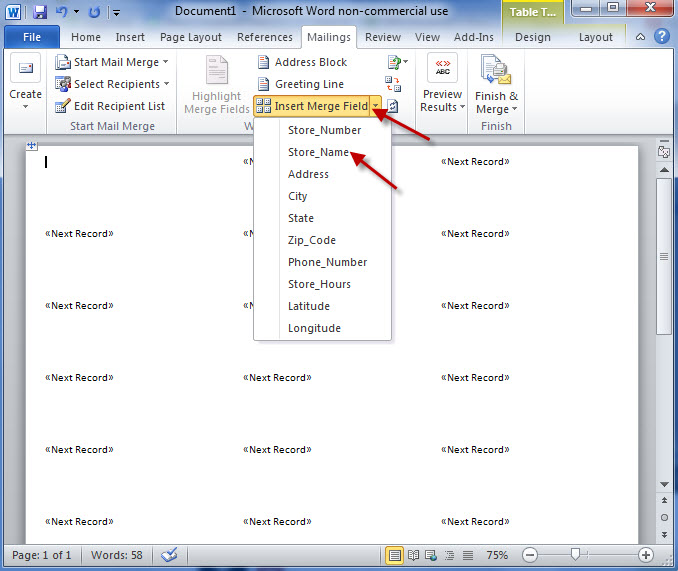This screenshot has width=678, height=571.
Task: Insert an Address Block
Action: (302, 62)
